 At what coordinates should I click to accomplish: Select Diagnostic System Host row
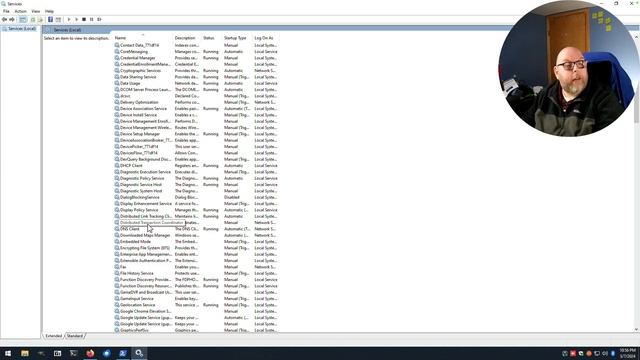[196, 191]
